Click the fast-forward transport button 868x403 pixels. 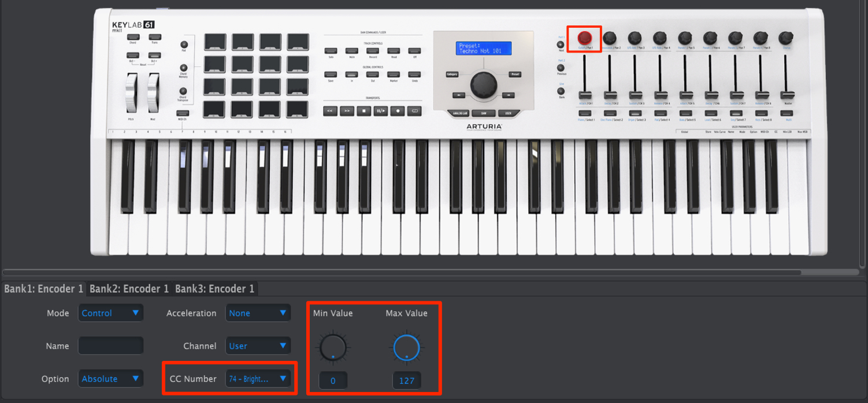[x=347, y=110]
